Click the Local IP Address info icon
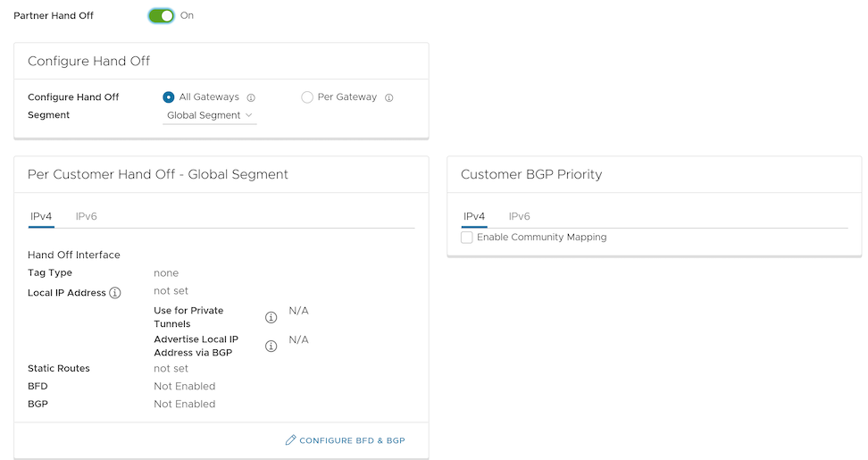 coord(115,293)
